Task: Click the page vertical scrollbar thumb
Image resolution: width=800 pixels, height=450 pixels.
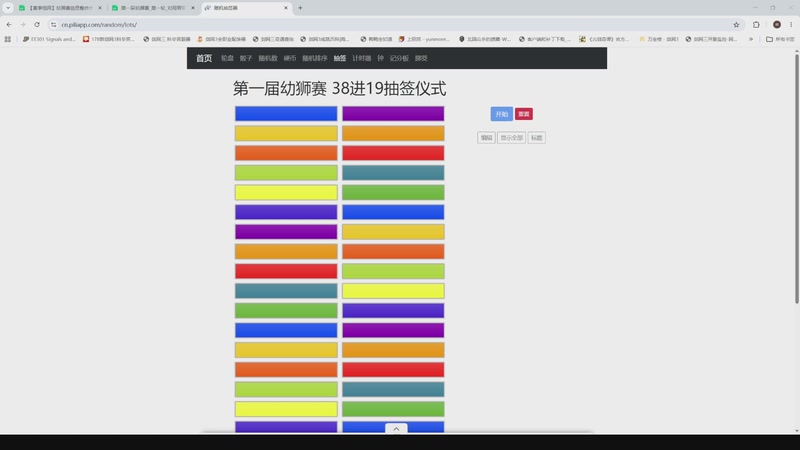Action: 796,179
